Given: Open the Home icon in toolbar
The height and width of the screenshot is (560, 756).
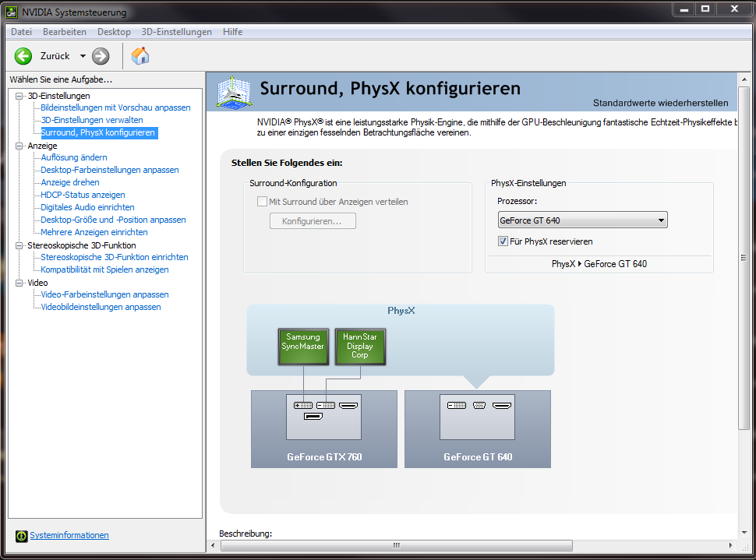Looking at the screenshot, I should click(140, 56).
